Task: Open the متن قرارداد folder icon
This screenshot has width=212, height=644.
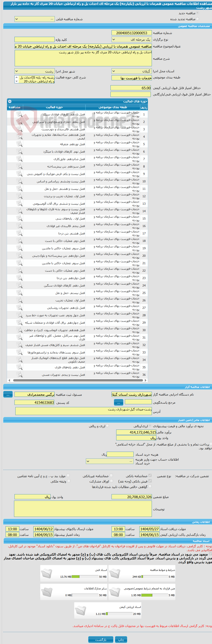Action: 115,592
